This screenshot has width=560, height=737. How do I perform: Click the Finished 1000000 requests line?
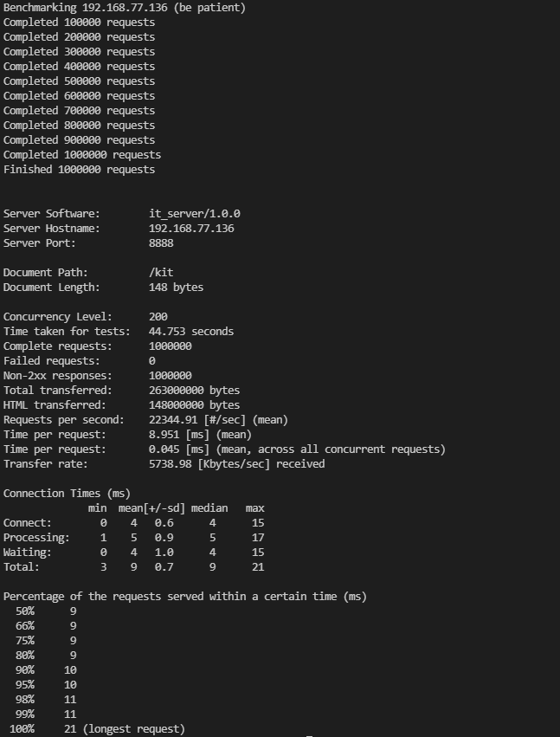tap(79, 169)
